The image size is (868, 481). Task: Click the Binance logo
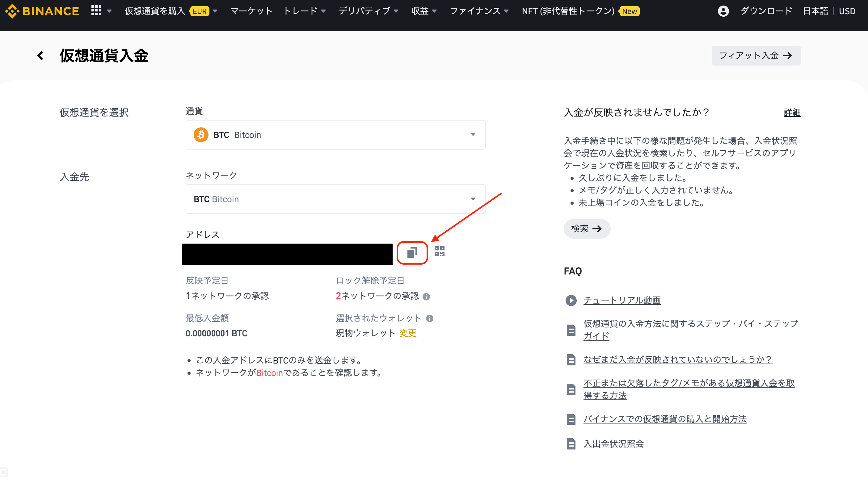(x=42, y=11)
